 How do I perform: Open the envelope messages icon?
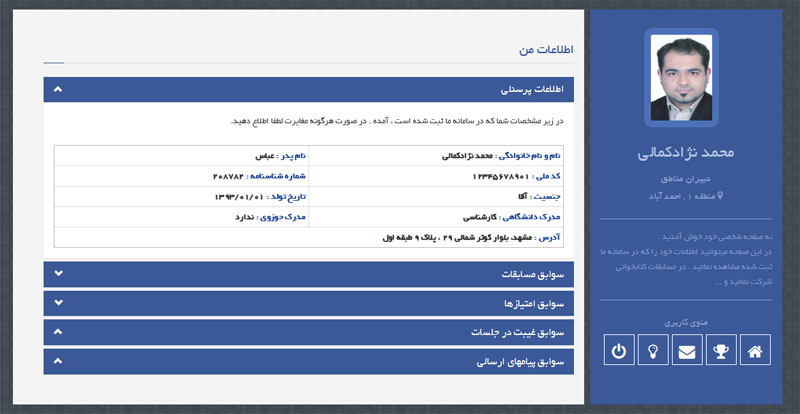point(686,350)
